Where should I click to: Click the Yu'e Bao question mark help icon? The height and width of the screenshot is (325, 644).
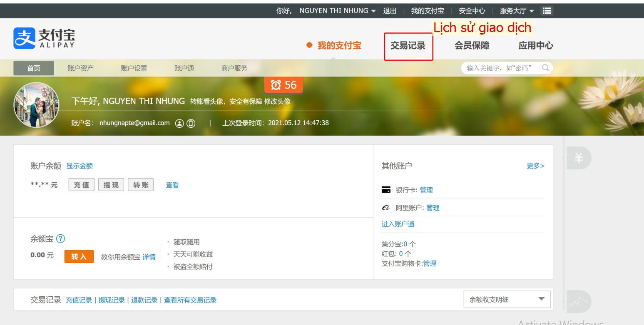(60, 239)
